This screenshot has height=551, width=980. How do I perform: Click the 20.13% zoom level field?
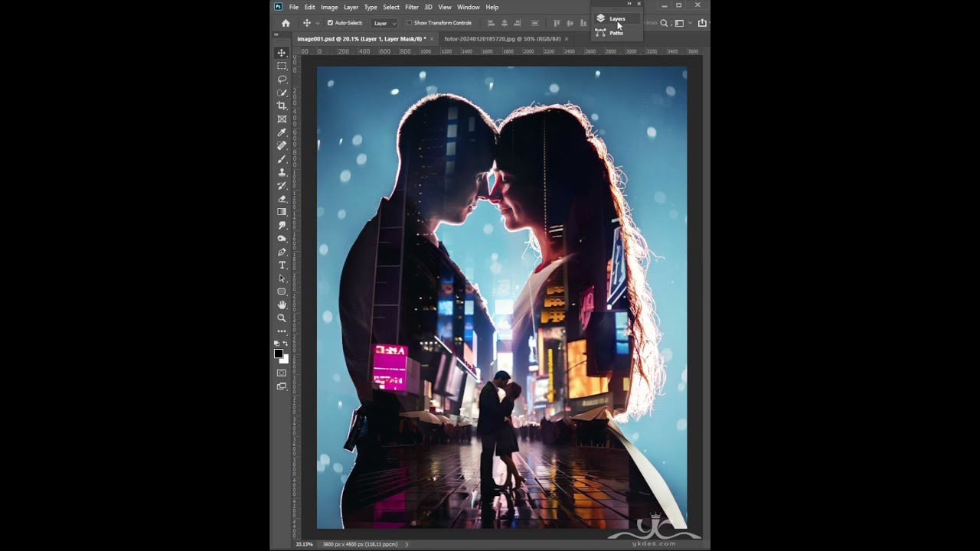point(305,544)
